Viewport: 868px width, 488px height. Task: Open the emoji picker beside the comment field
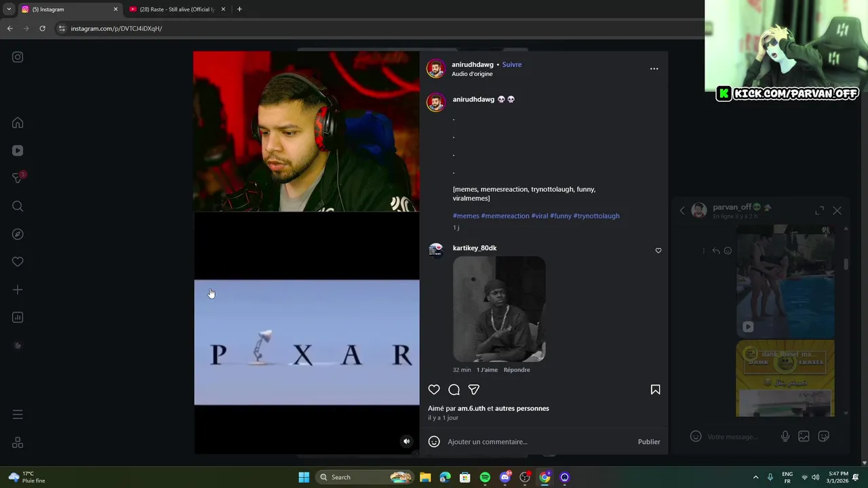click(434, 442)
